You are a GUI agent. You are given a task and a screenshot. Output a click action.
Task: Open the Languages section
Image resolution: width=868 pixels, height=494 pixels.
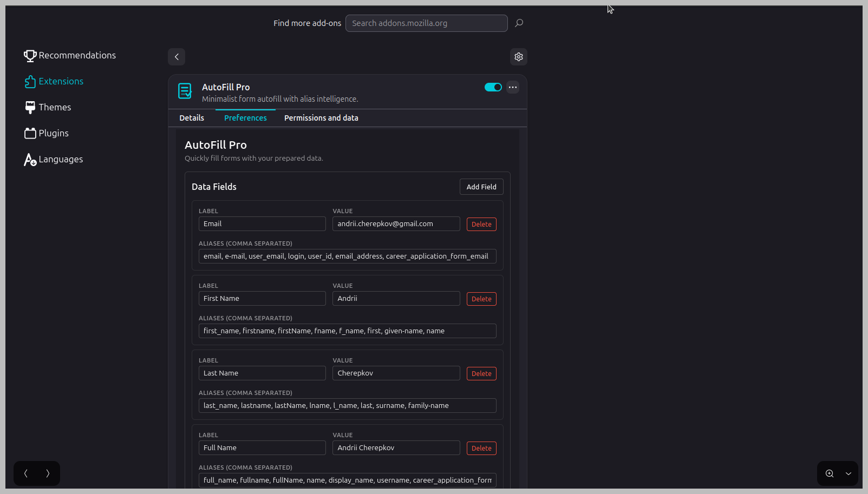point(54,159)
